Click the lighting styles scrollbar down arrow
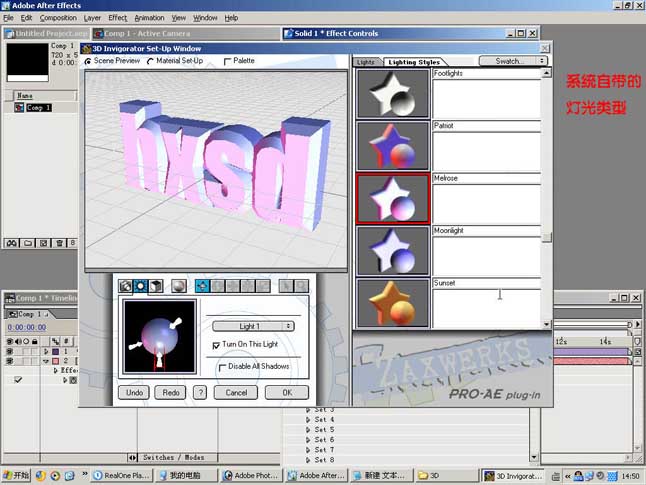Screen dimensions: 646x485 546,324
